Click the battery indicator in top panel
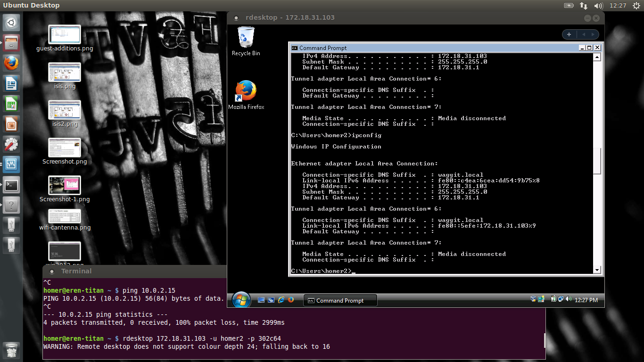The image size is (644, 362). (x=569, y=5)
